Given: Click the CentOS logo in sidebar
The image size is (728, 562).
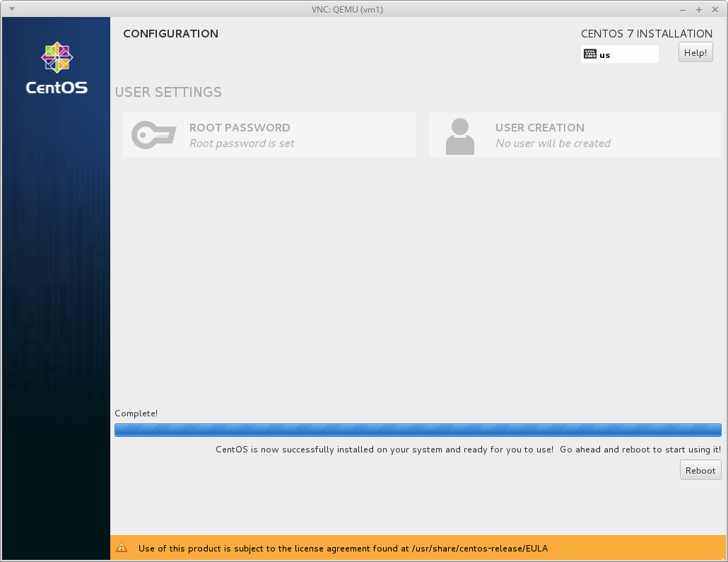Looking at the screenshot, I should (x=57, y=69).
